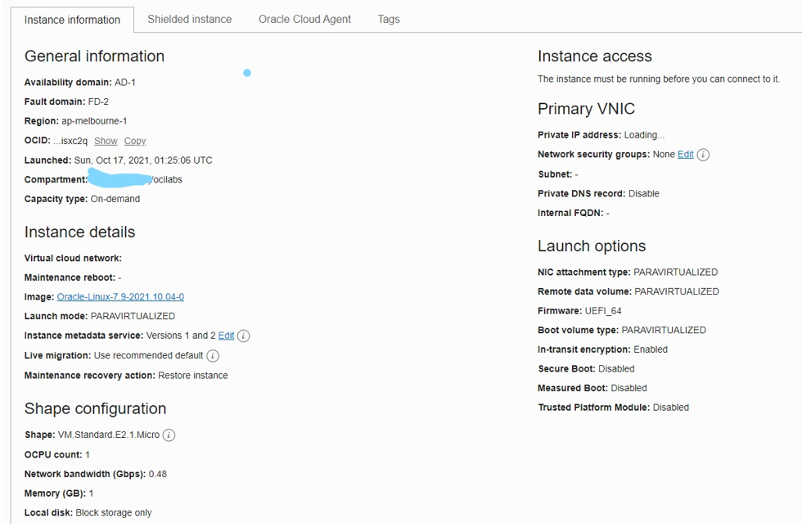Screen dimensions: 802x532
Task: Open the Oracle Cloud Agent tab
Action: tap(304, 20)
